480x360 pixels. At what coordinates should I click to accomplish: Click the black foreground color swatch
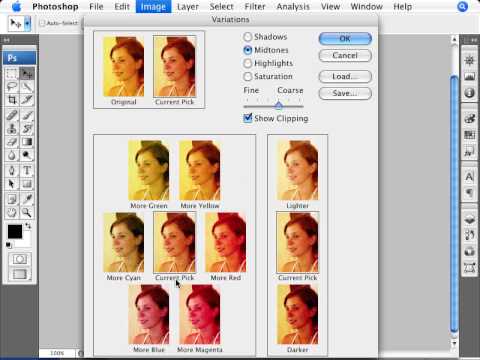click(x=15, y=231)
